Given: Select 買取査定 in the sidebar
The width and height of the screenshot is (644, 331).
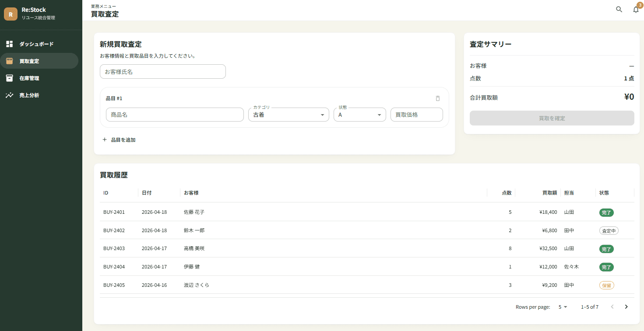Looking at the screenshot, I should click(x=39, y=61).
